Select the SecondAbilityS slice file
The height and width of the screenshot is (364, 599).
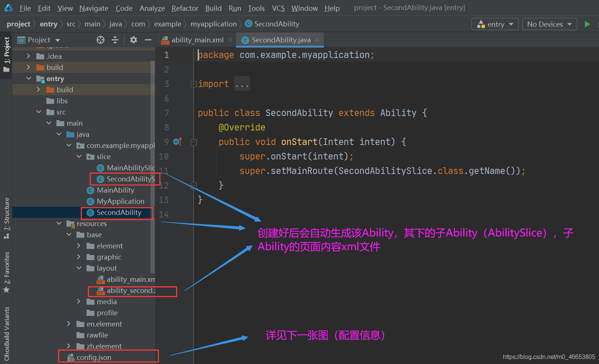(x=131, y=179)
